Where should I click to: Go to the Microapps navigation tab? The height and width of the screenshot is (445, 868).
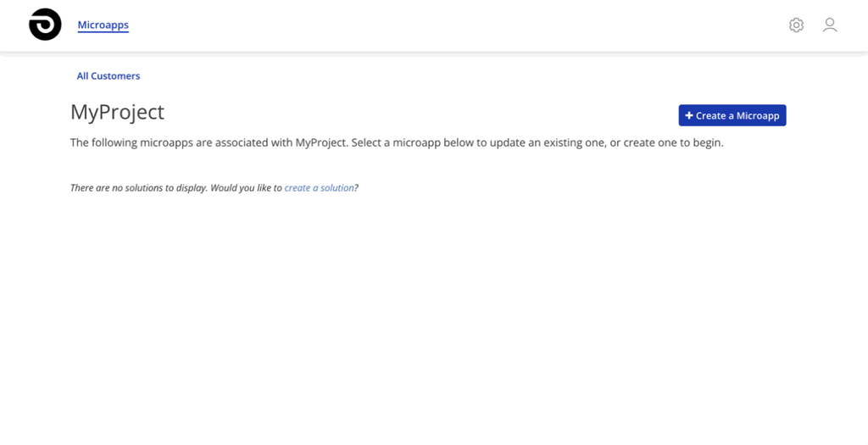[103, 25]
